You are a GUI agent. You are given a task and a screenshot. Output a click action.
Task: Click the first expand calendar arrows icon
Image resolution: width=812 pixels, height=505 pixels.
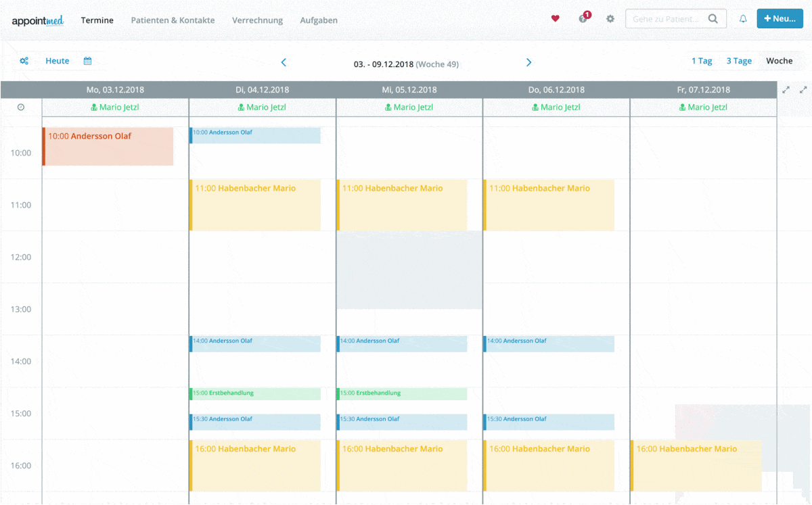[786, 89]
